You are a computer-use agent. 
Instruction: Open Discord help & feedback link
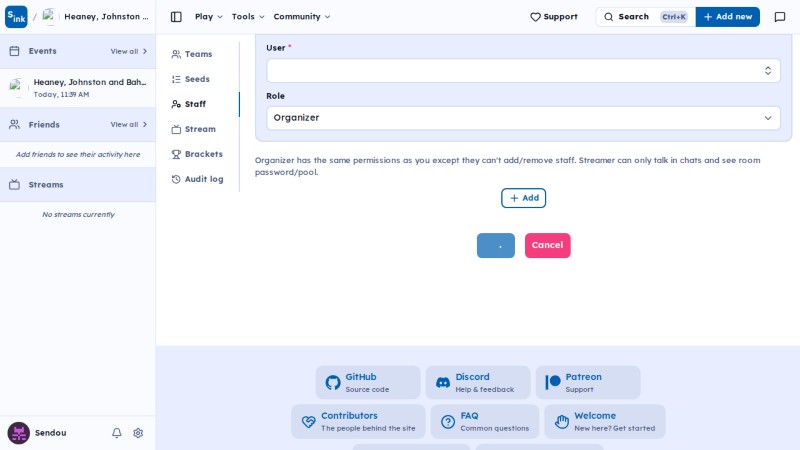click(478, 383)
